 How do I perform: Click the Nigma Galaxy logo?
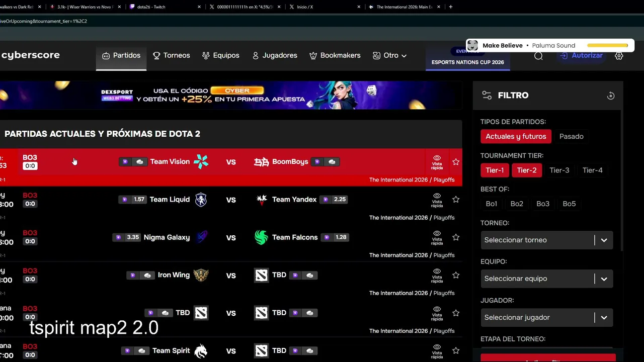(201, 237)
